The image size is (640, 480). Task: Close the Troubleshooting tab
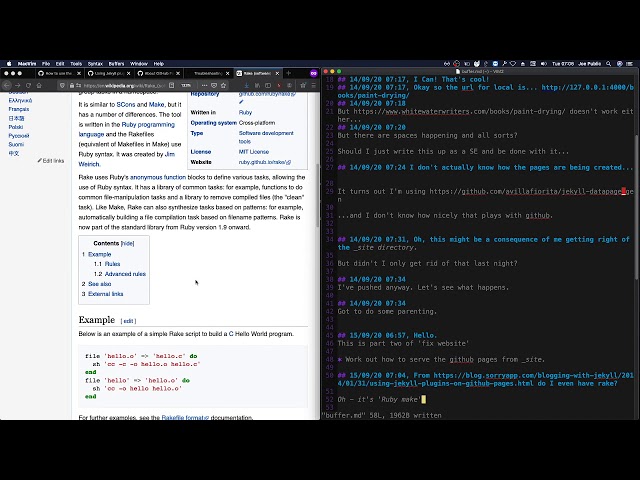click(228, 73)
